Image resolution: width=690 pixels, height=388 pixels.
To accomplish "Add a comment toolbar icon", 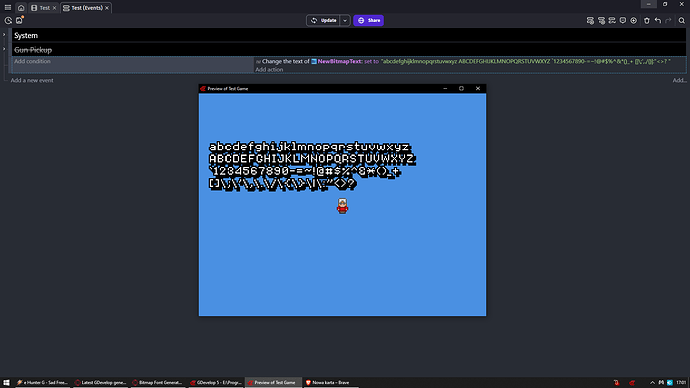I will [x=623, y=20].
